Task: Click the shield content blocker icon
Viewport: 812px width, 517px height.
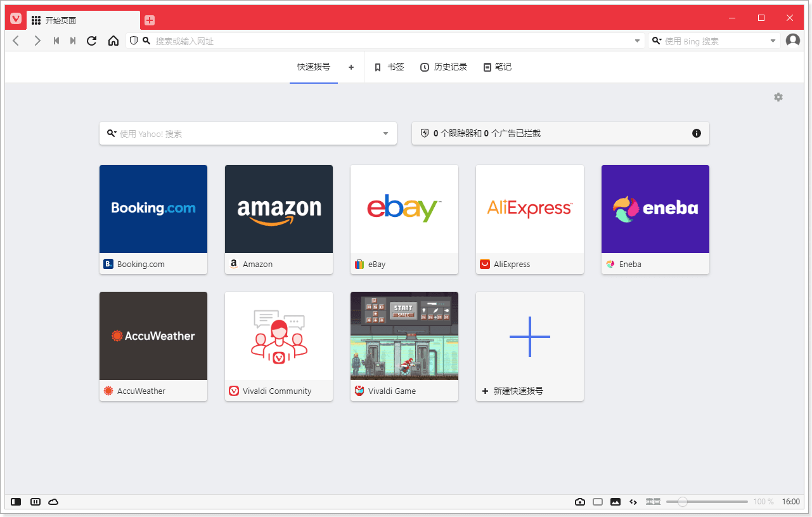Action: point(133,41)
